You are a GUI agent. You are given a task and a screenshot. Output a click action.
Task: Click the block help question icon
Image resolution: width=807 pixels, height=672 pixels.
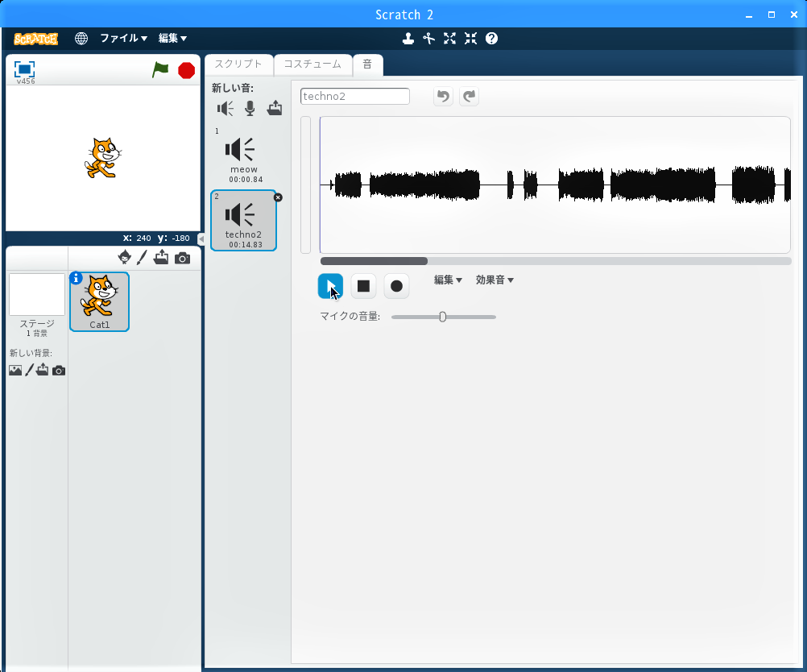coord(491,39)
